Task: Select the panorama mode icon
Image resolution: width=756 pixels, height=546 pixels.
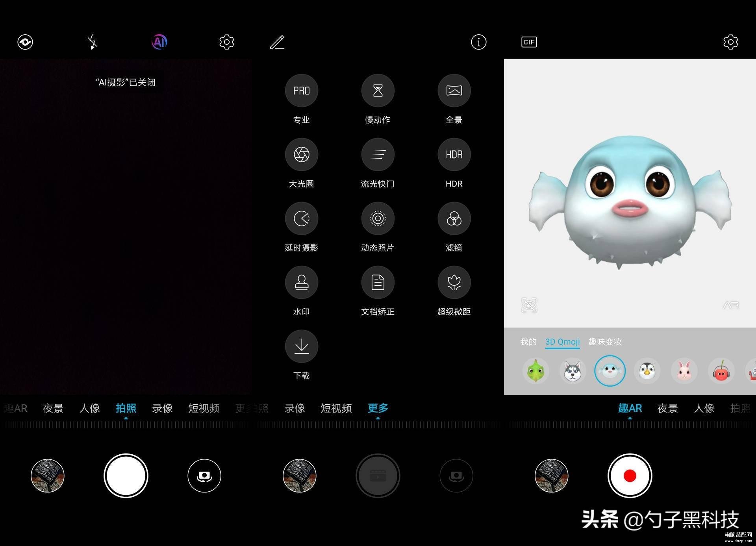Action: click(454, 91)
